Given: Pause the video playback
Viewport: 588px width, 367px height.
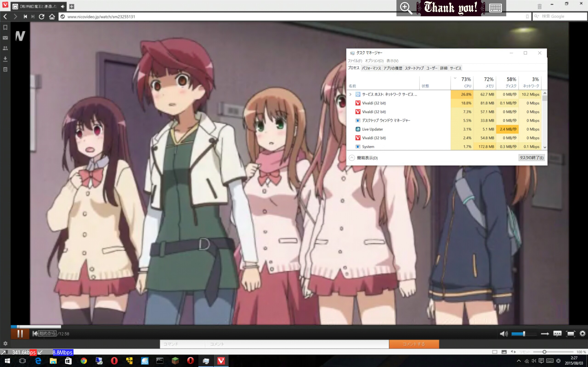Looking at the screenshot, I should click(x=20, y=334).
